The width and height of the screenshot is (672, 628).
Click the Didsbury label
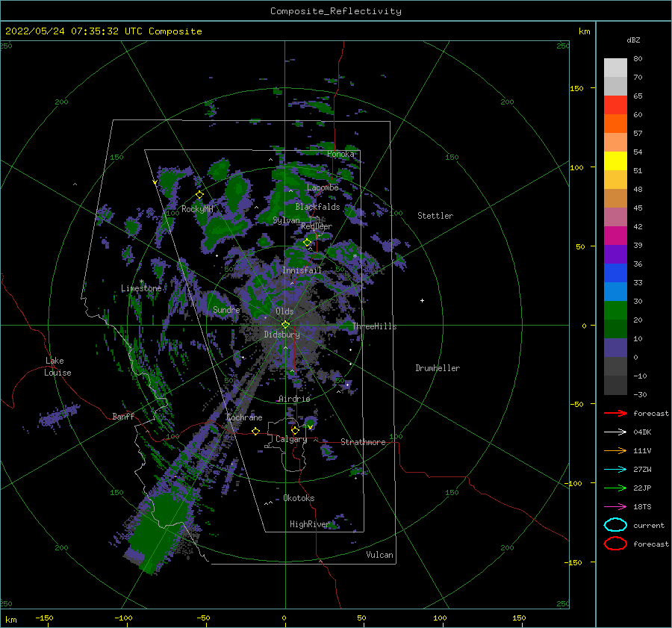pos(281,335)
